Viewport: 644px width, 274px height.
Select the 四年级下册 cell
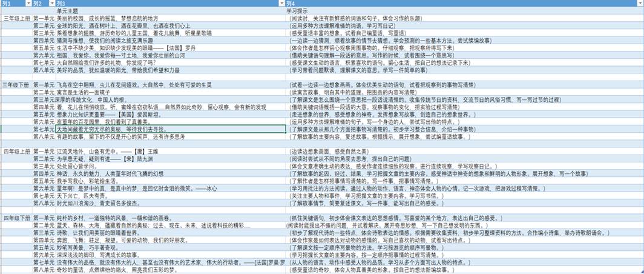(16, 216)
